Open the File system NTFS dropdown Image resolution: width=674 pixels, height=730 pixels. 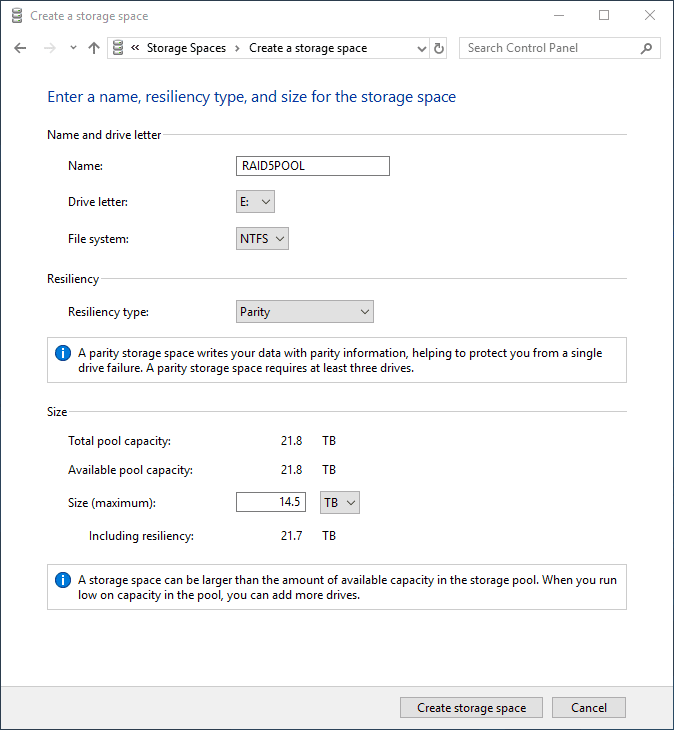(x=262, y=239)
